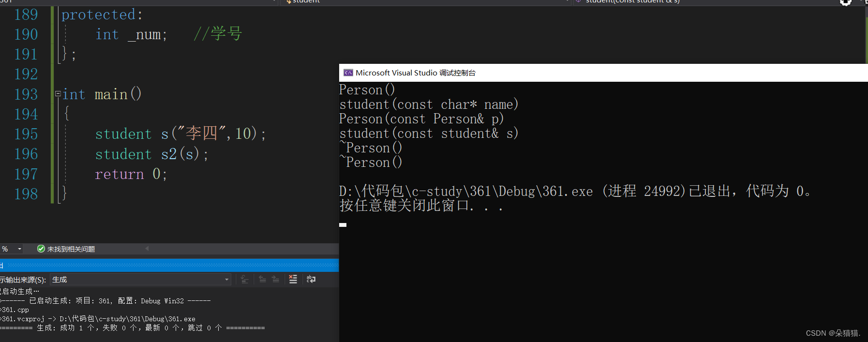
Task: Click the debug console window icon
Action: coord(348,73)
